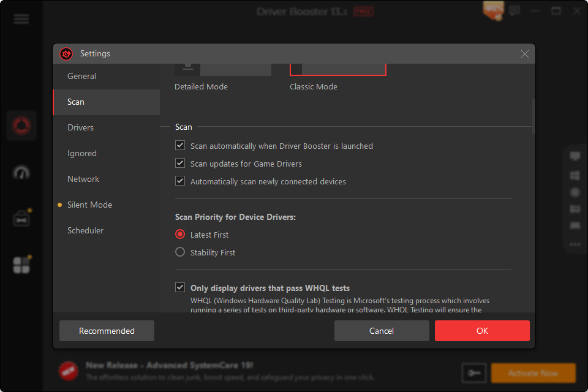Click the license key icon button
Screen dimensions: 588x392
click(474, 373)
